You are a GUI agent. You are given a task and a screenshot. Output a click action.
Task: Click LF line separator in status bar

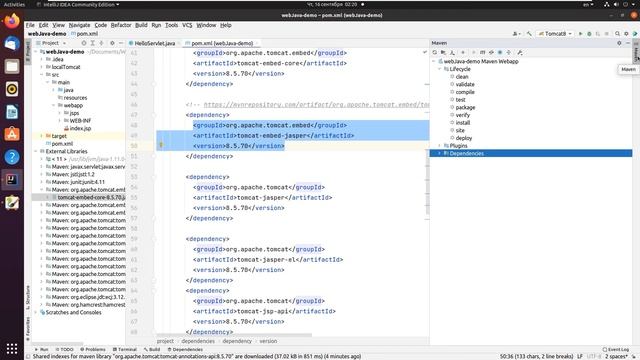[580, 356]
